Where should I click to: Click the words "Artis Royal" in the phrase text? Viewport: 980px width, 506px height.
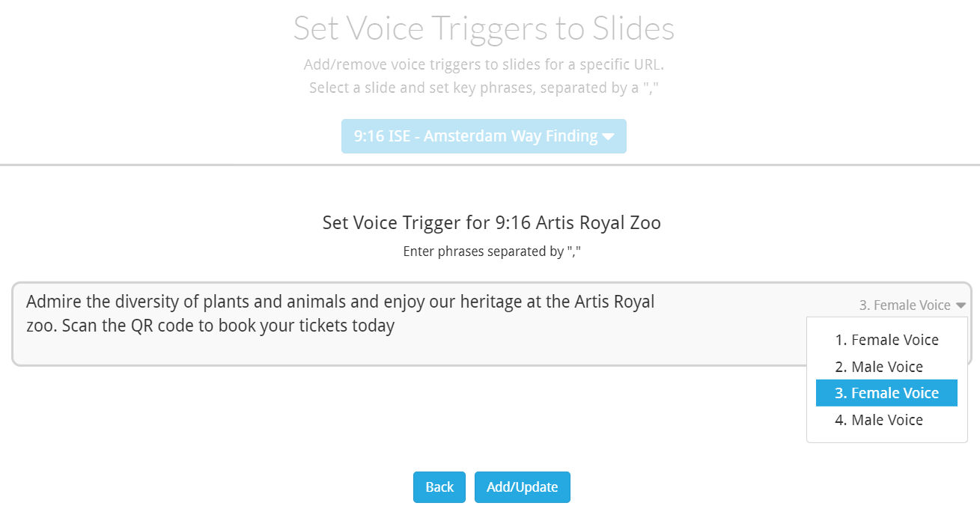pyautogui.click(x=614, y=302)
